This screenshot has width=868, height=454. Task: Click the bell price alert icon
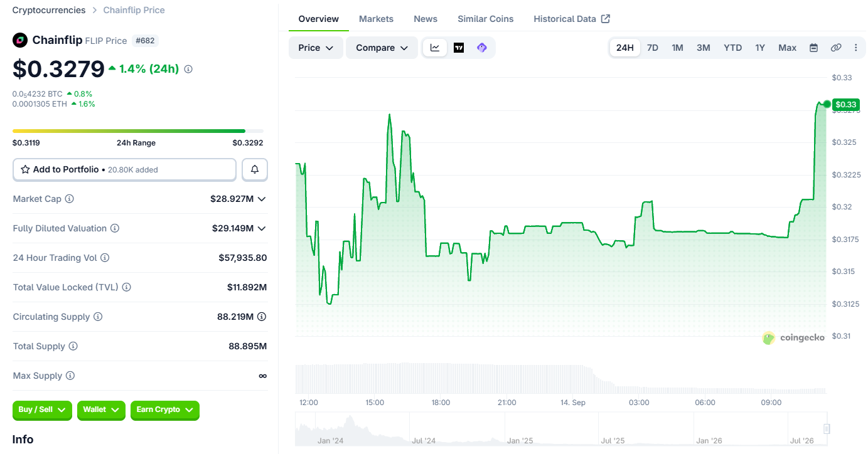tap(255, 169)
